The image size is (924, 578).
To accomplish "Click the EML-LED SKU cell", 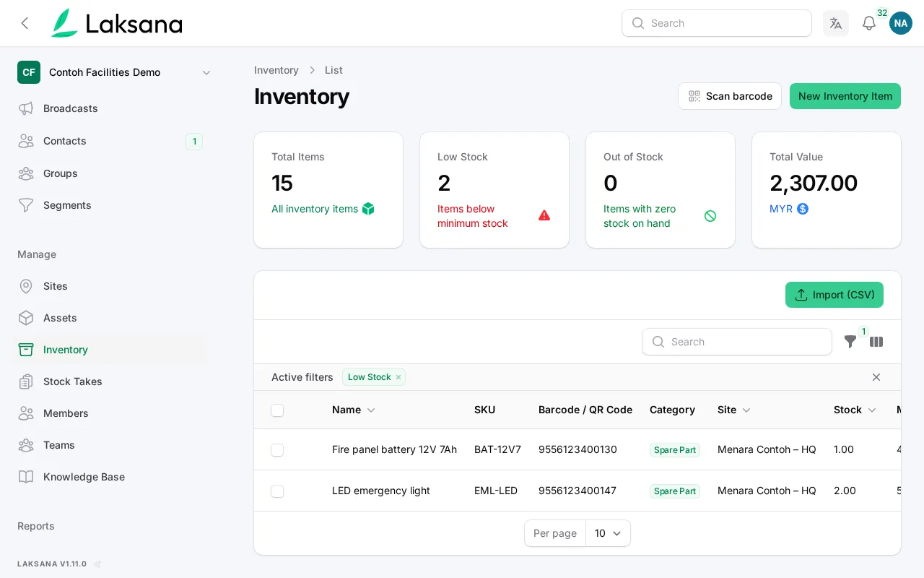I will (496, 491).
